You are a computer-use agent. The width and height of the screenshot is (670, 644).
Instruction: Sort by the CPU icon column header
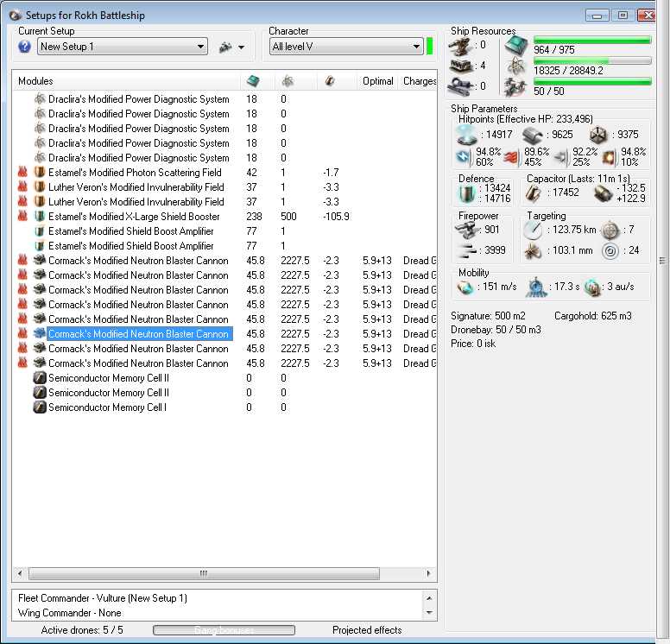pos(253,81)
